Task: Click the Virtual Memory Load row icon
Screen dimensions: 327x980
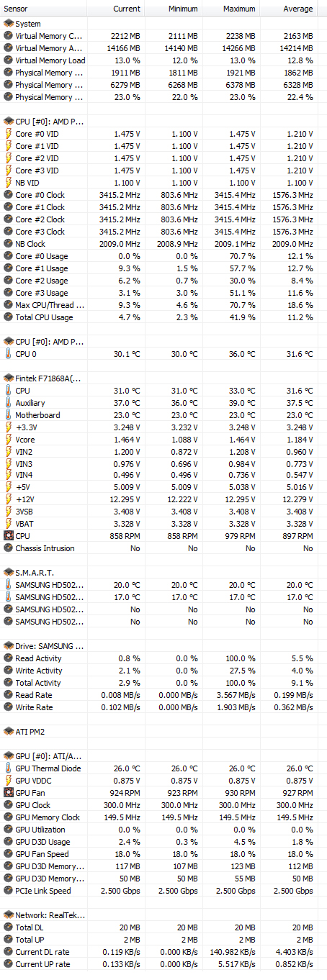Action: click(x=9, y=60)
